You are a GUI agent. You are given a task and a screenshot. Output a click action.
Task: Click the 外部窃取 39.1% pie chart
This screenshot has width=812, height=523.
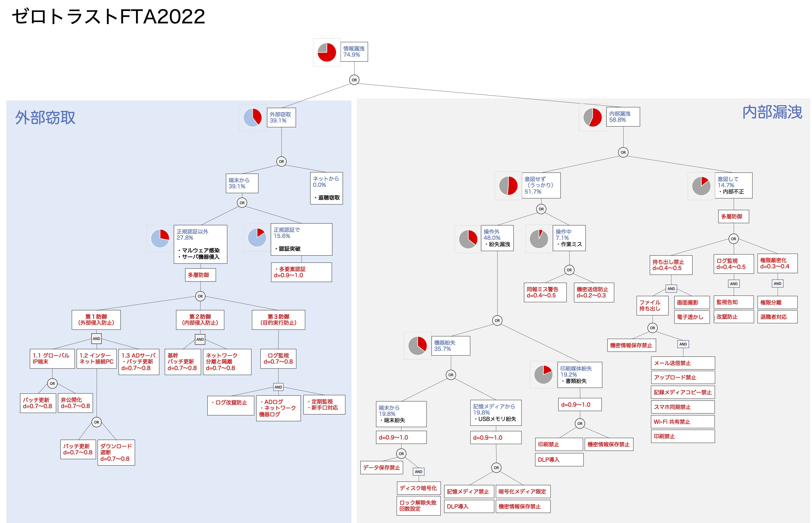pos(252,118)
